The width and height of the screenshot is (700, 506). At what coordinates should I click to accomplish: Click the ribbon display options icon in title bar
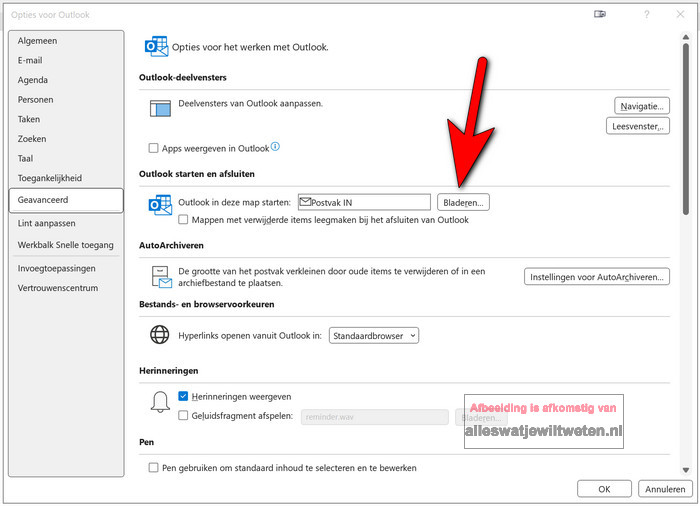[600, 14]
